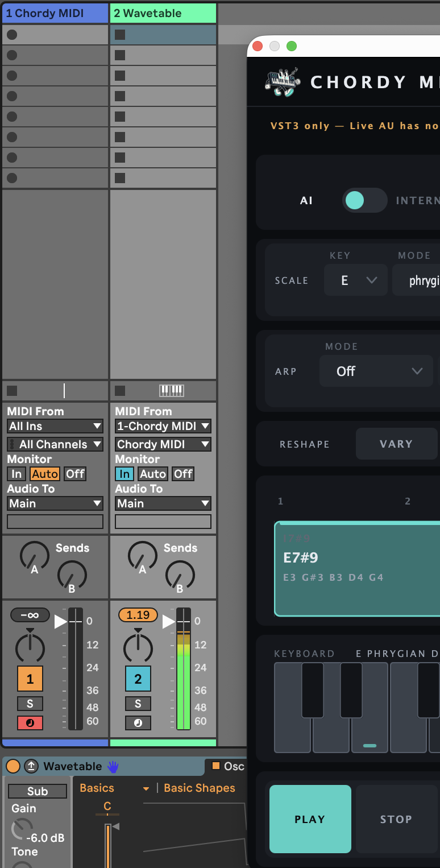Adjust Send A knob on Wavetable track
This screenshot has width=440, height=868.
(142, 557)
